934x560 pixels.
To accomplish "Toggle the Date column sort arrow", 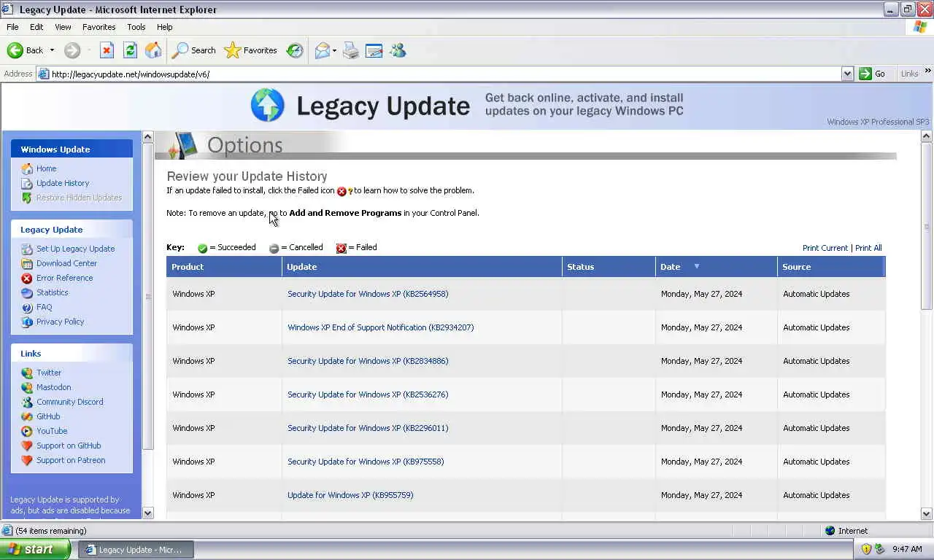I will (x=696, y=266).
